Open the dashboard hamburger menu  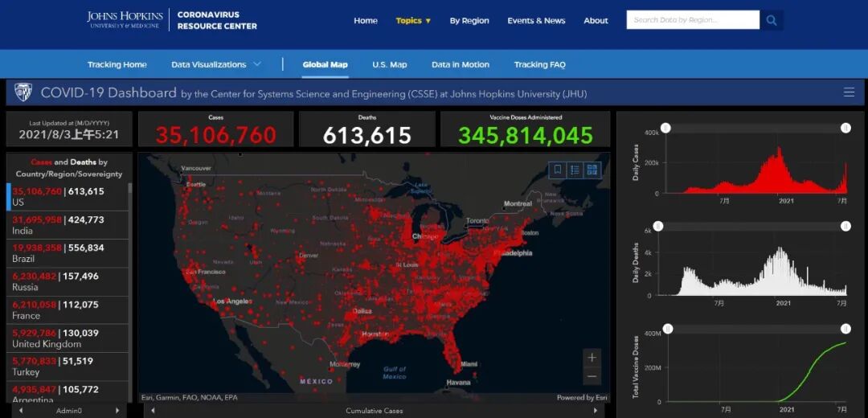coord(850,92)
